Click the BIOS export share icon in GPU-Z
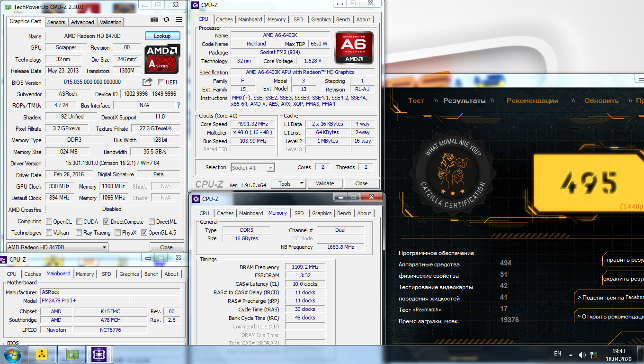 click(148, 82)
